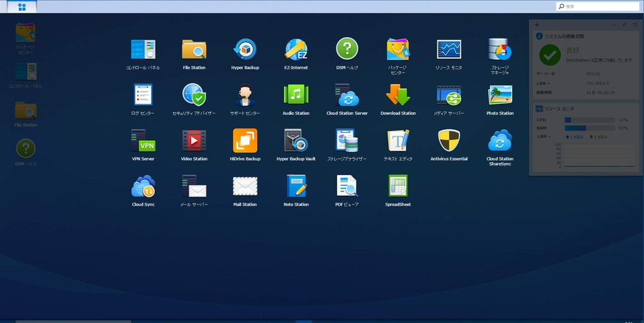The image size is (644, 323).
Task: Open the Resource Monitor app icon in the menu grid
Action: (x=449, y=49)
